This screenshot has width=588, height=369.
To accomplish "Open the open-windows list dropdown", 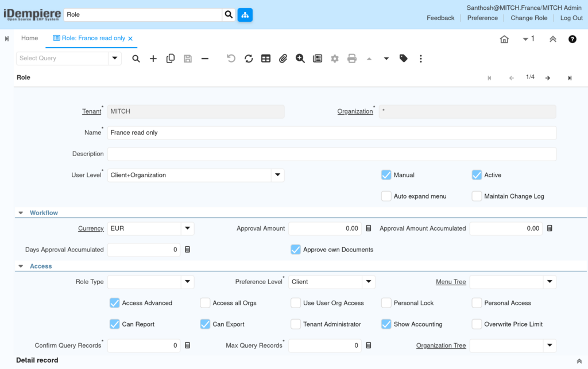I will [528, 39].
